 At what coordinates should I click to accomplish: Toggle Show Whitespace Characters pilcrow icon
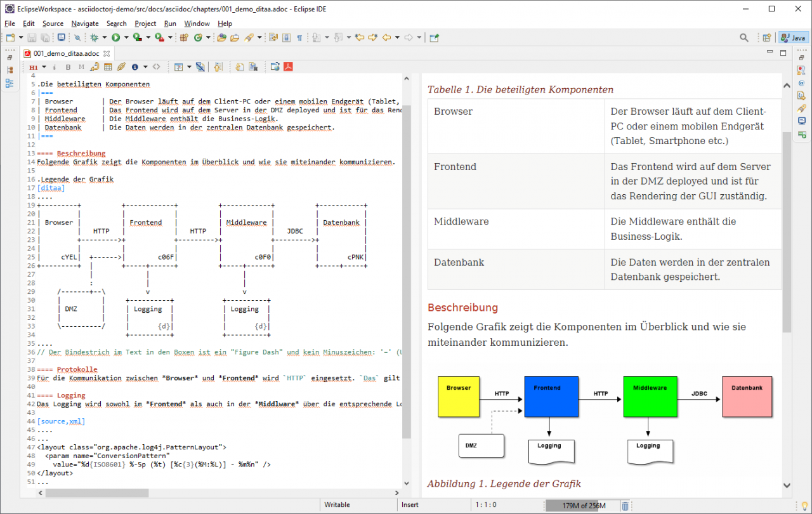tap(299, 37)
